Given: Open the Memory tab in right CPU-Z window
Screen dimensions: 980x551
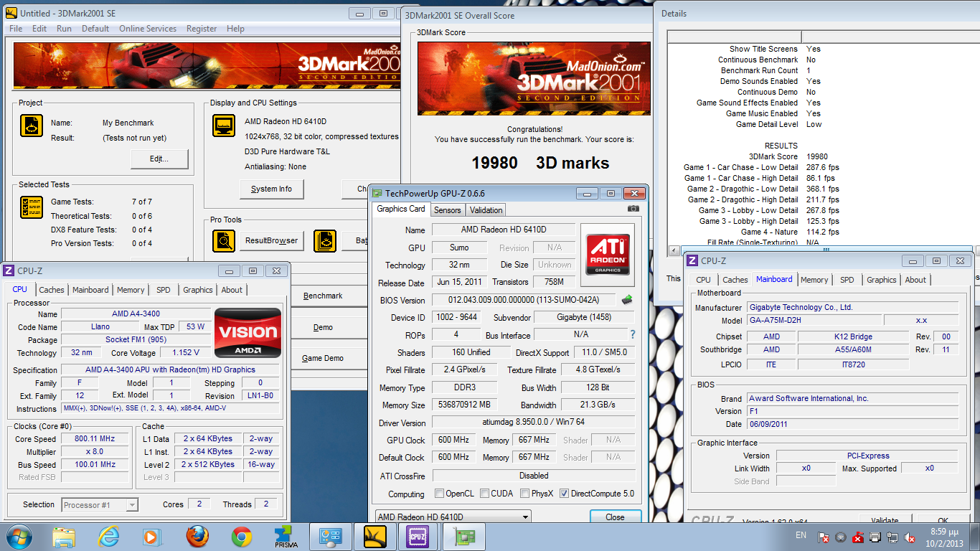Looking at the screenshot, I should tap(814, 280).
